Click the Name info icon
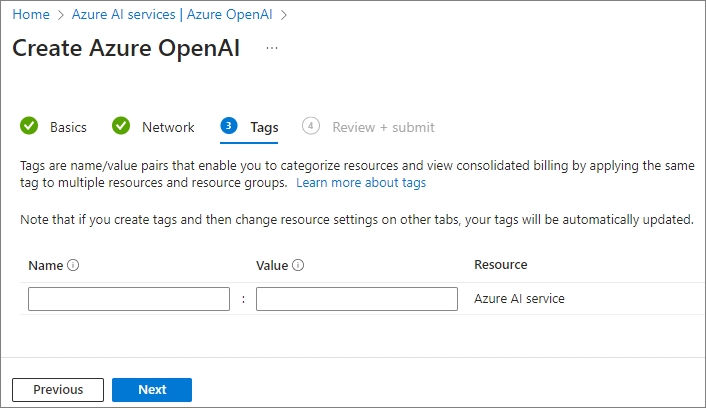 [73, 265]
